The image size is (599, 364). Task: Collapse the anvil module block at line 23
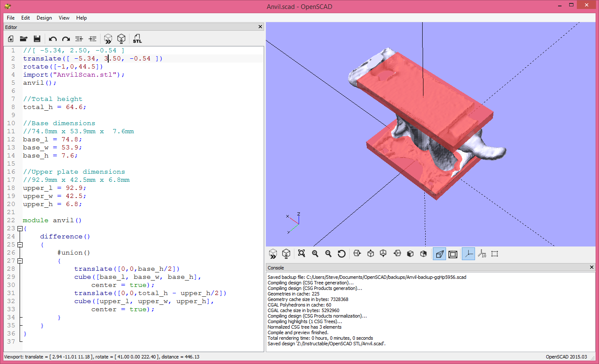20,228
